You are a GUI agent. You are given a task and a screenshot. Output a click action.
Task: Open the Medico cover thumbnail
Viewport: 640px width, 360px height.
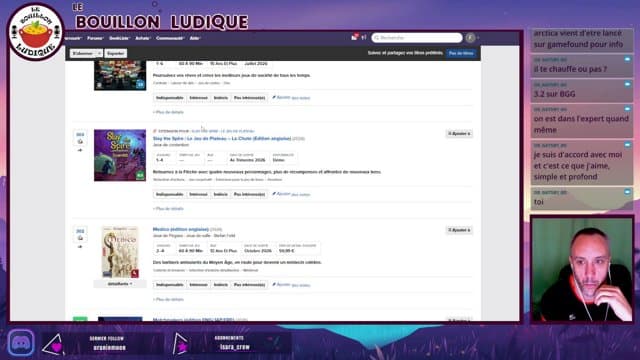coord(120,252)
